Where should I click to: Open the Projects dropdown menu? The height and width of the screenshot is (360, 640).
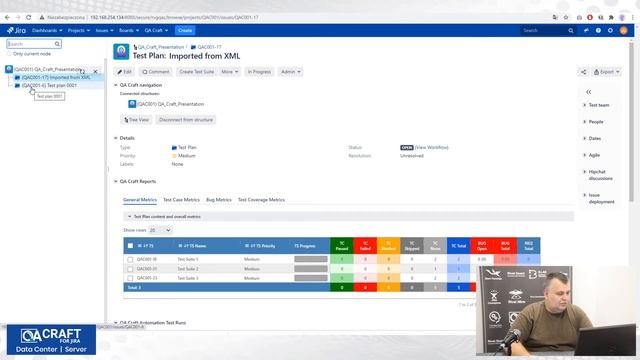(79, 31)
